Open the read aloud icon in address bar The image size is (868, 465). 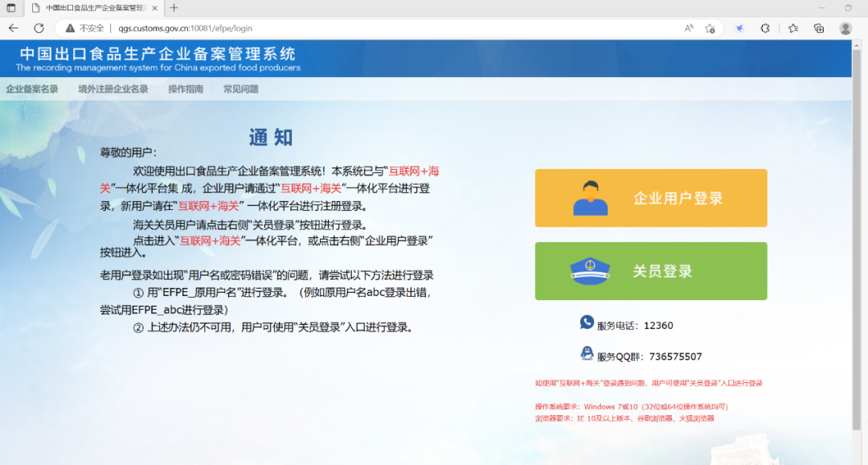click(687, 27)
